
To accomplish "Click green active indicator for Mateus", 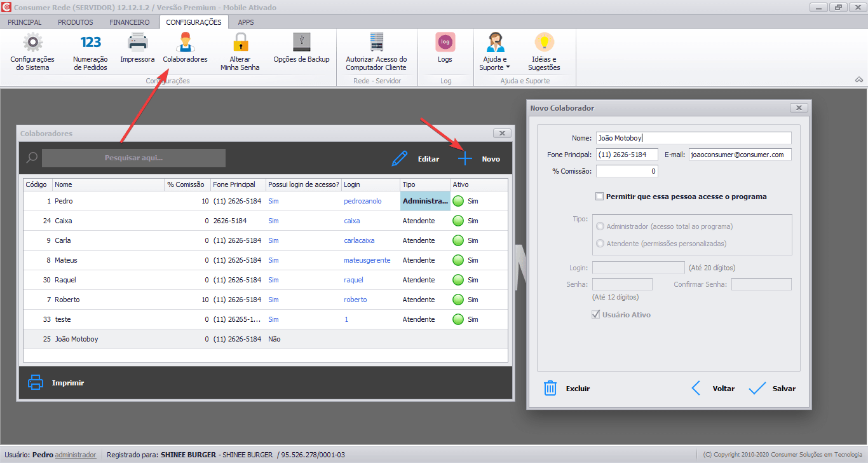I will pos(458,260).
